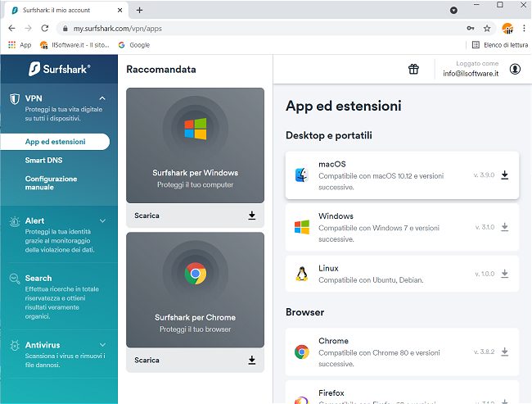Click the VPN shield icon
This screenshot has height=404, width=532.
[15, 99]
